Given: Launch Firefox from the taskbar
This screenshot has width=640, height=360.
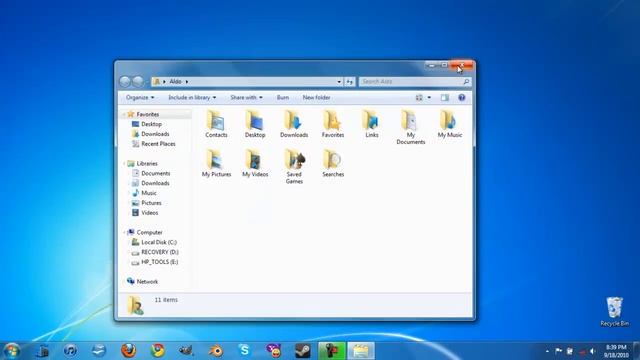Looking at the screenshot, I should tap(128, 351).
